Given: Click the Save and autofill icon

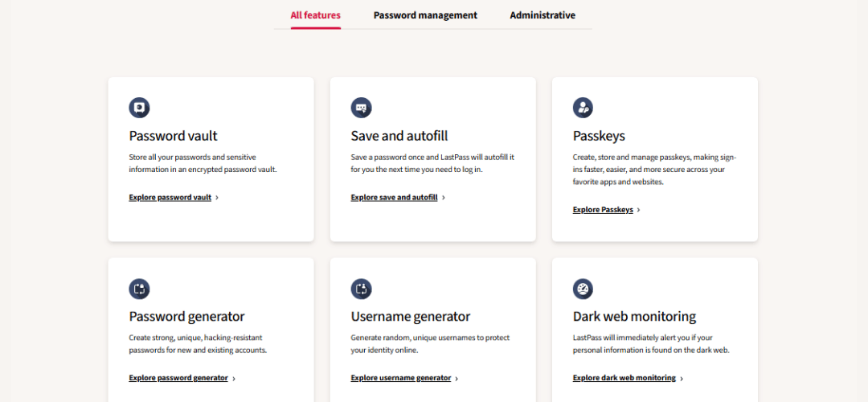Looking at the screenshot, I should (x=361, y=108).
